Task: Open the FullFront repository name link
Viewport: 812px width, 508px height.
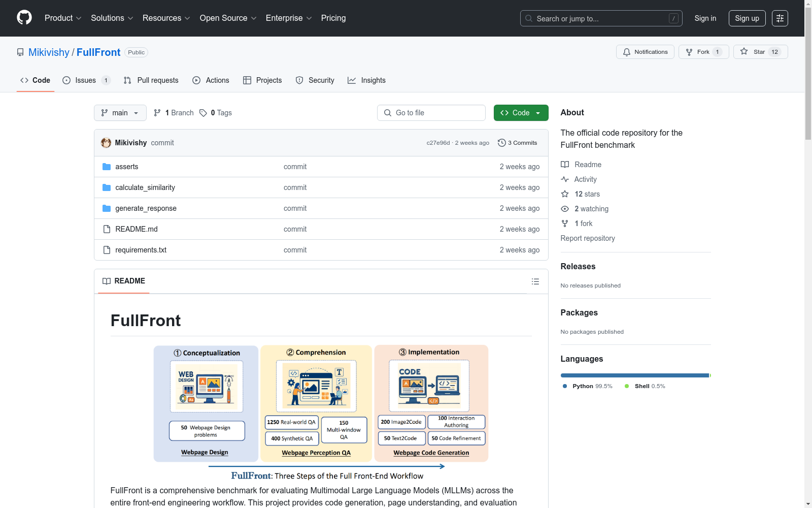Action: pos(98,52)
